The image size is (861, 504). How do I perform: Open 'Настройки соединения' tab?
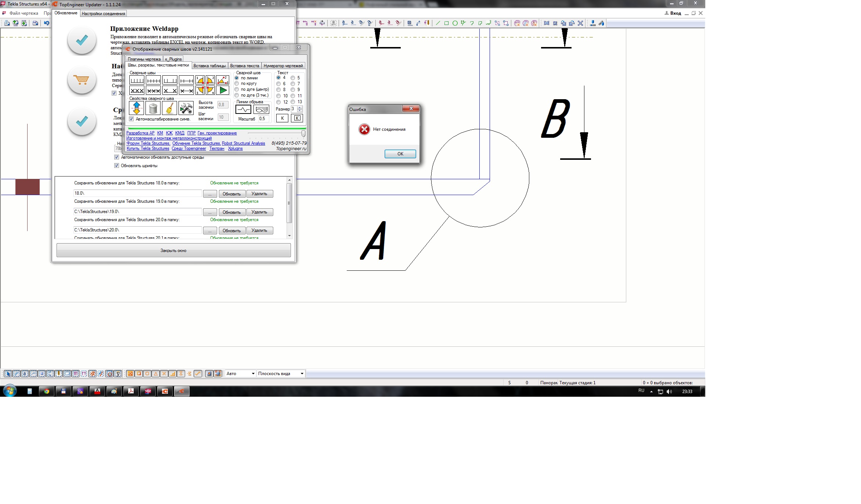pyautogui.click(x=103, y=14)
